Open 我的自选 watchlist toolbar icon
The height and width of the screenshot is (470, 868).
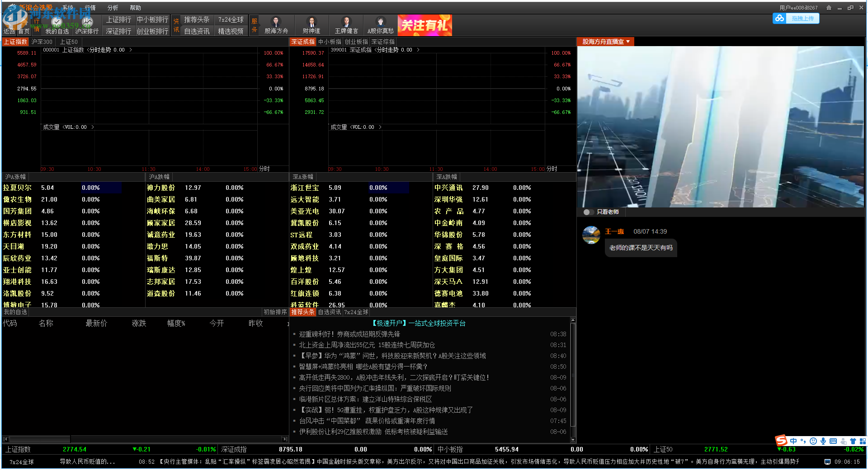coord(57,25)
